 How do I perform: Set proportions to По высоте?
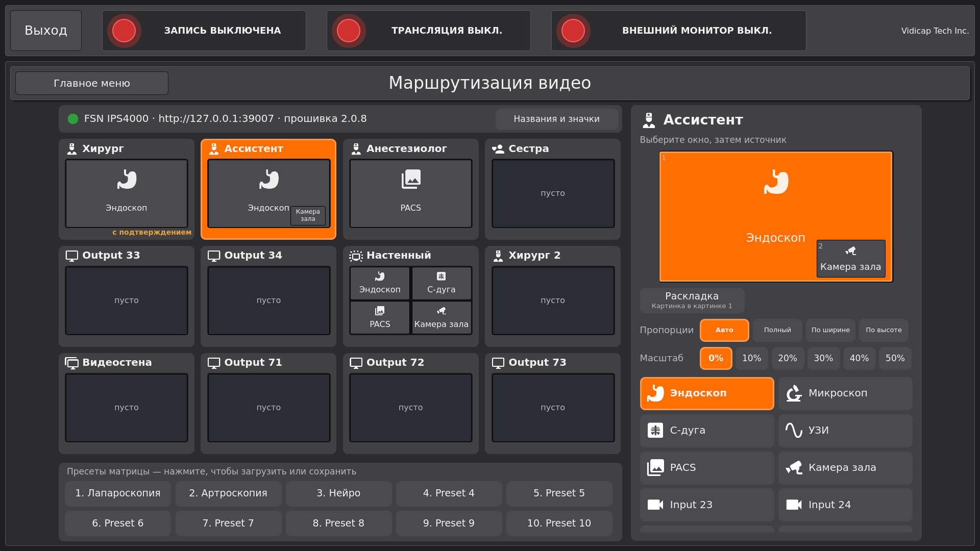pyautogui.click(x=884, y=330)
